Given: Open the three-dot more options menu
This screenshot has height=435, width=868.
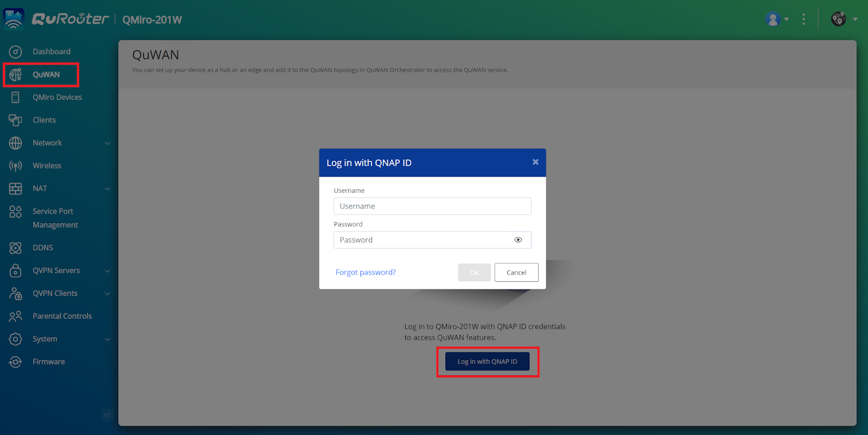Looking at the screenshot, I should coord(803,19).
